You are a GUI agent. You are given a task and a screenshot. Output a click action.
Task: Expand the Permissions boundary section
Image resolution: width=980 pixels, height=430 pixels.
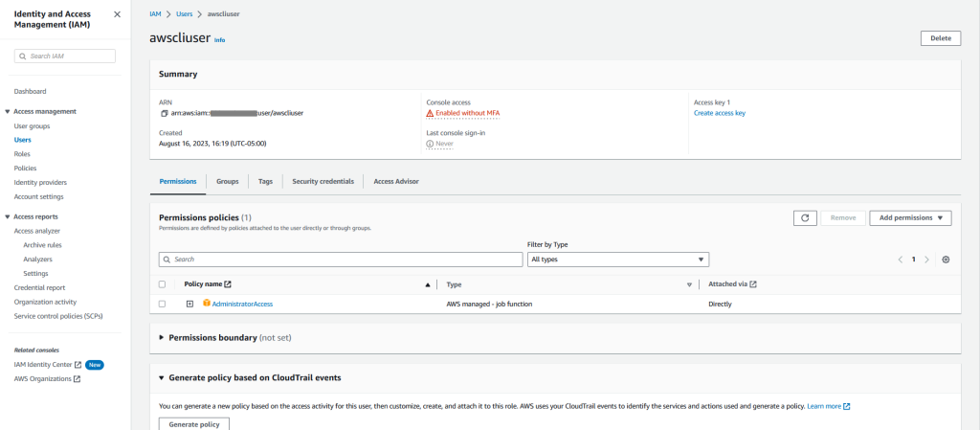(x=162, y=337)
